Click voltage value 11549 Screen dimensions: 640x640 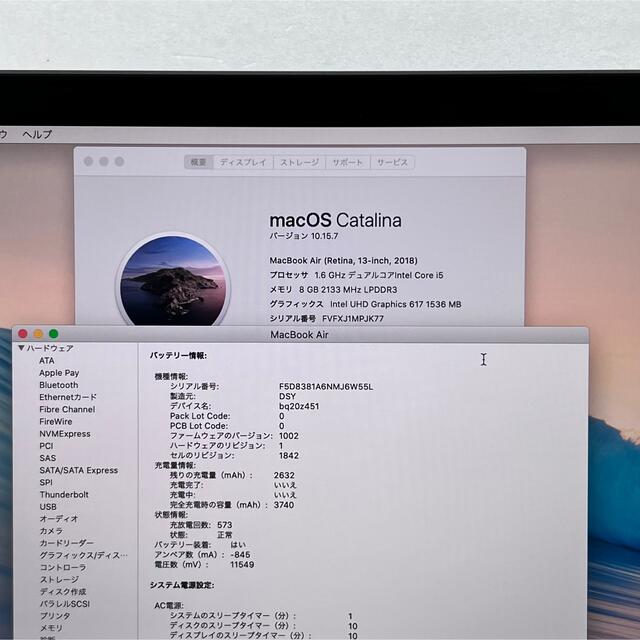[x=242, y=565]
